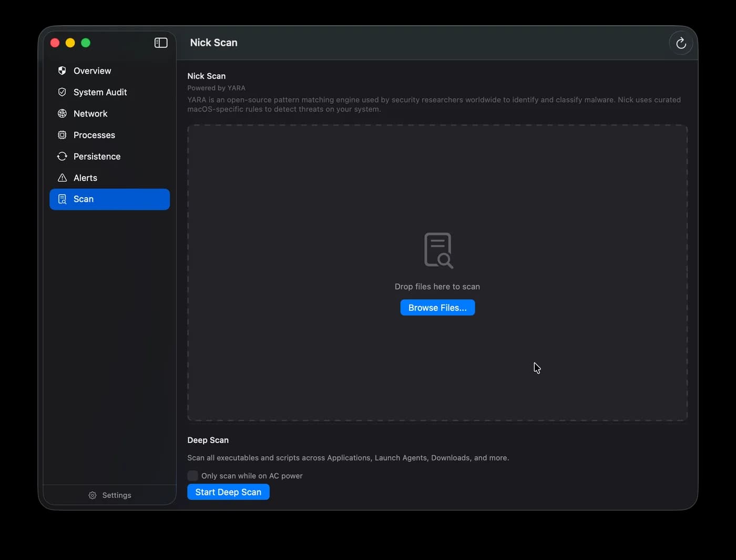Click the drop zone document search icon
Screen dimensions: 736x560
pyautogui.click(x=438, y=251)
